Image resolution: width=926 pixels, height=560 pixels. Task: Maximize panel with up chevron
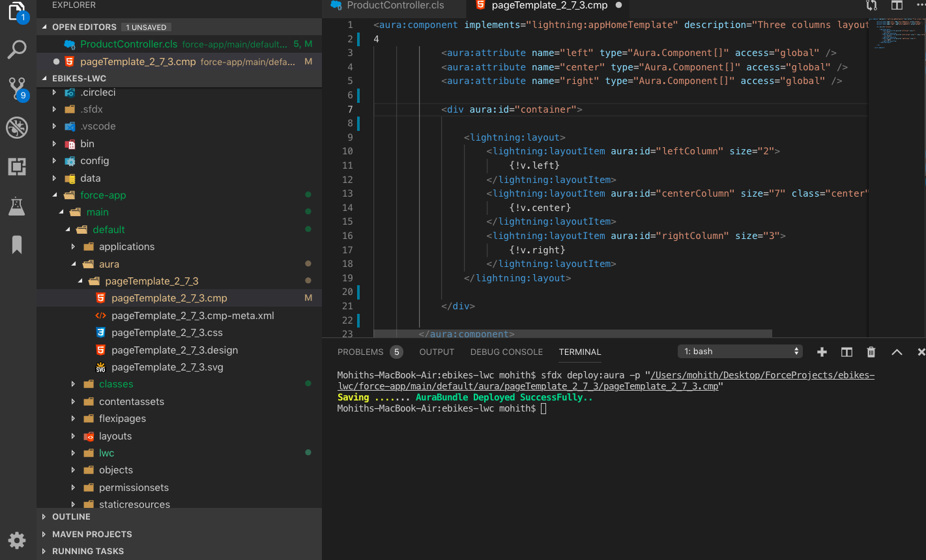(897, 352)
